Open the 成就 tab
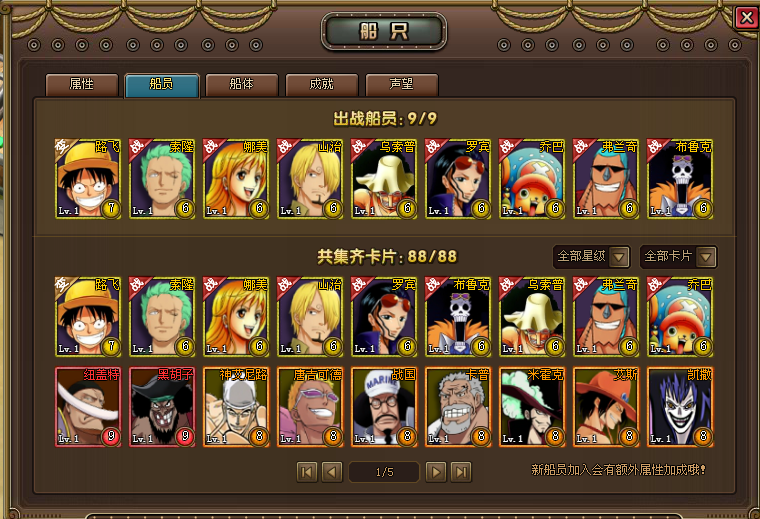 click(x=322, y=85)
